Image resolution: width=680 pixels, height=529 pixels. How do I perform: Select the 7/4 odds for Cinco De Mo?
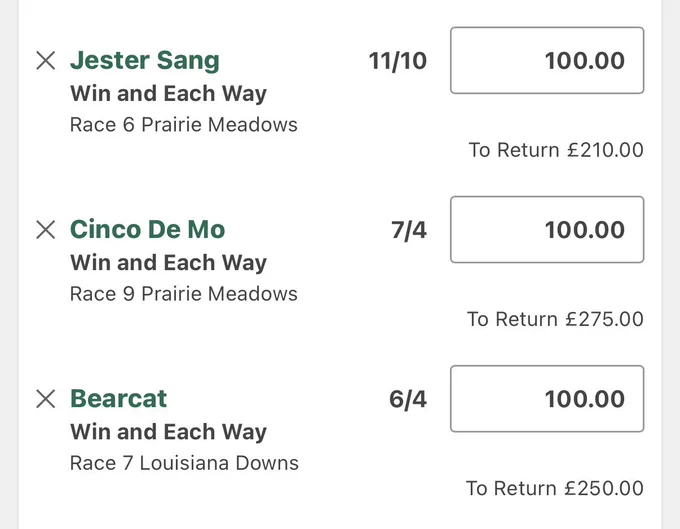[409, 230]
